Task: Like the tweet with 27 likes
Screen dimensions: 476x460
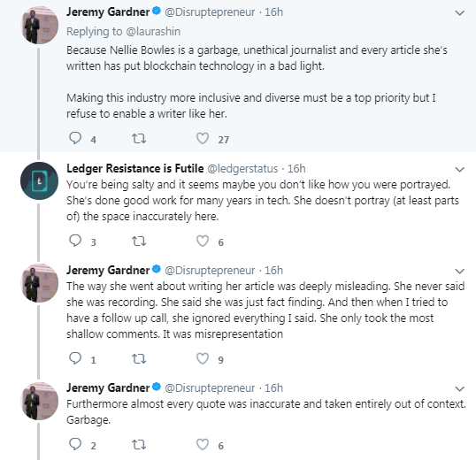Action: coord(203,138)
